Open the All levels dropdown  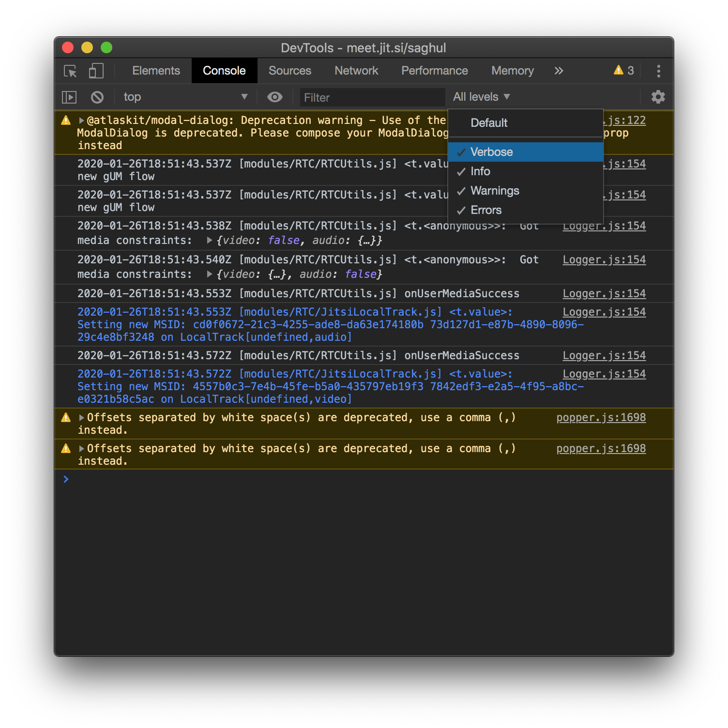click(482, 97)
